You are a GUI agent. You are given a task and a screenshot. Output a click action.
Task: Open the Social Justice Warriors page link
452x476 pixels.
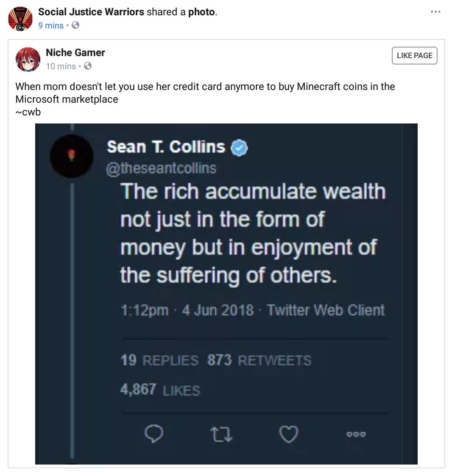pos(91,12)
